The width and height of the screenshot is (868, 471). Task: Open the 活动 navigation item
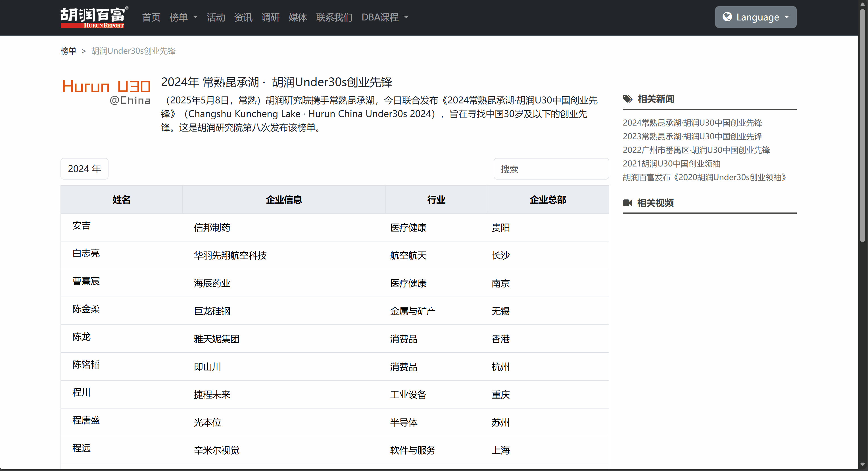(216, 17)
